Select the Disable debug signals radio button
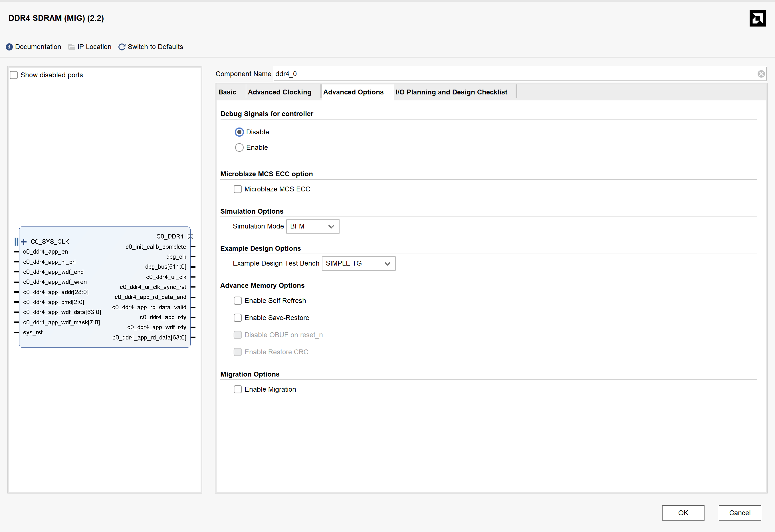 coord(239,132)
